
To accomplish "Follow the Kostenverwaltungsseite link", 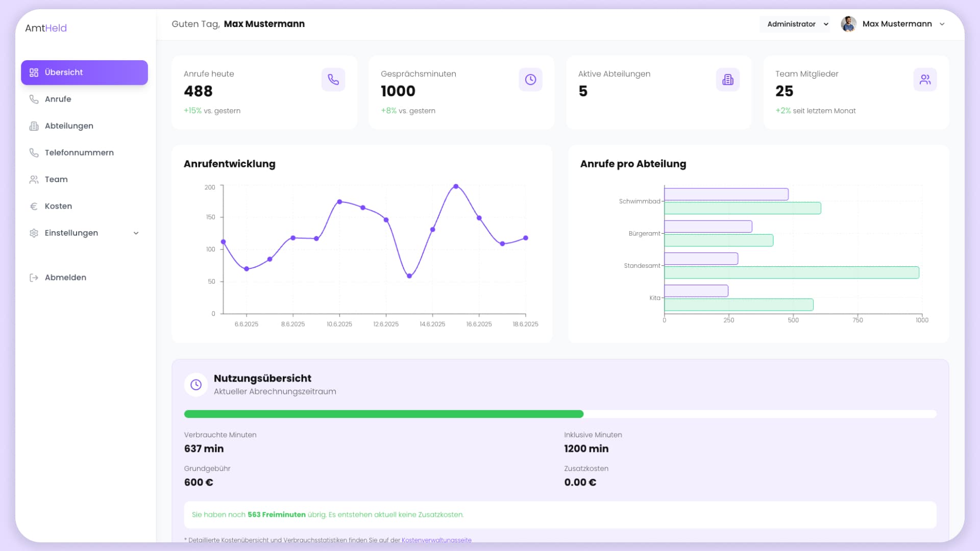I will pos(436,540).
